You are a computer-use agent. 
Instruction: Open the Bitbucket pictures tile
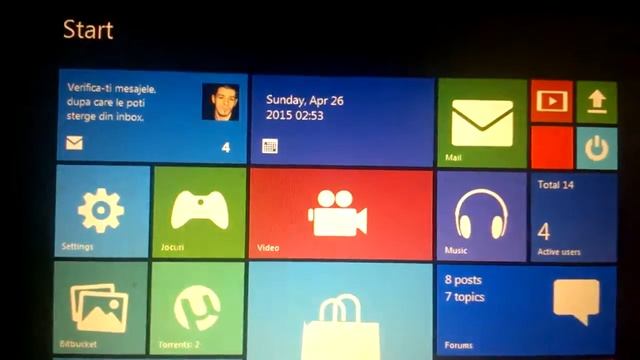[x=100, y=308]
